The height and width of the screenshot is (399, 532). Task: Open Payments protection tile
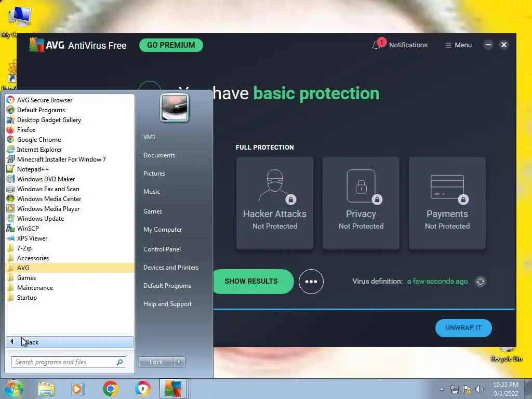[447, 203]
